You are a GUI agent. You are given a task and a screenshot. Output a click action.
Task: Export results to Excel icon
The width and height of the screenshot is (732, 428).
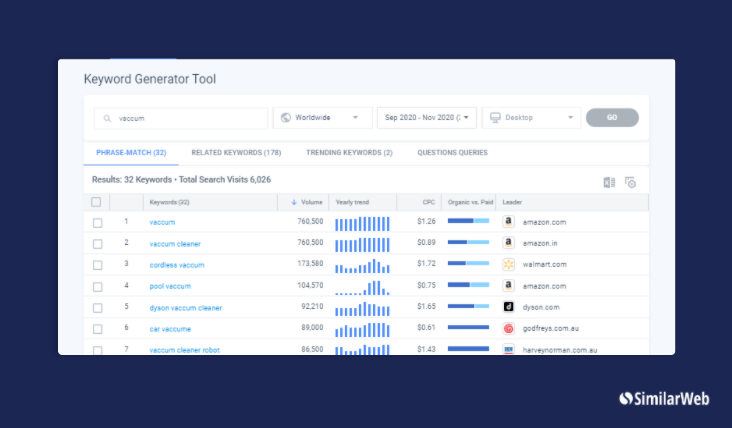click(x=609, y=182)
